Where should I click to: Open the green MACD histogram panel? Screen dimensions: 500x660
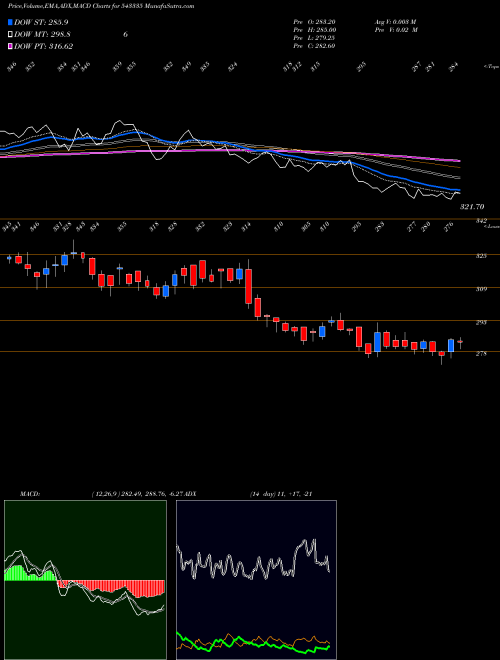pos(85,580)
